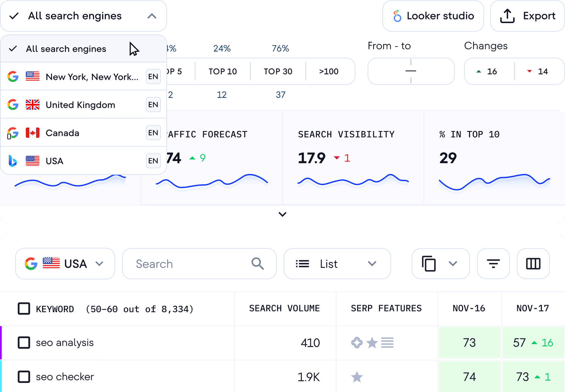Select all keywords via header checkbox
Screen dimensions: 565x392
(24, 308)
